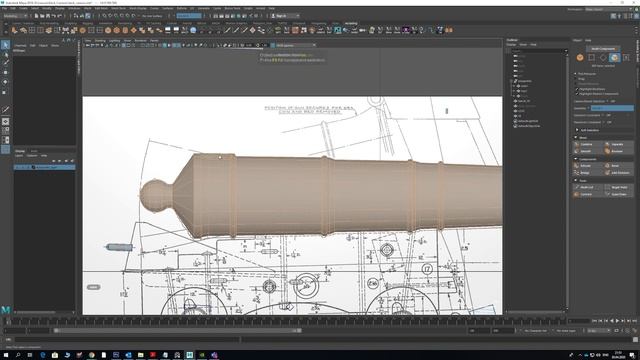Choose Edge selection in Modeling Toolkit
The image size is (640, 360).
point(603,58)
